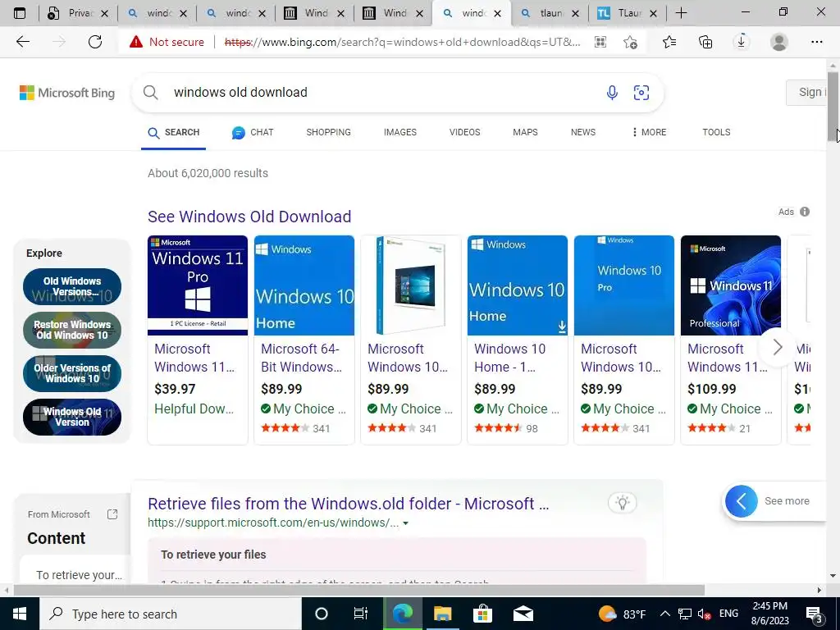Screen dimensions: 840x630
Task: Click the browser Back arrow
Action: tap(22, 42)
